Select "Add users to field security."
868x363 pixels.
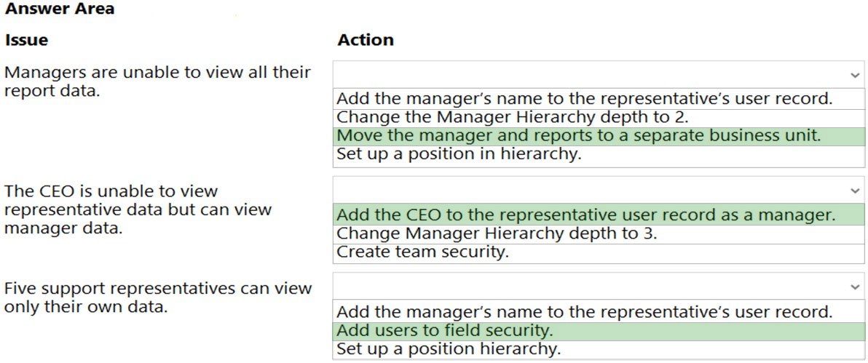tap(445, 330)
